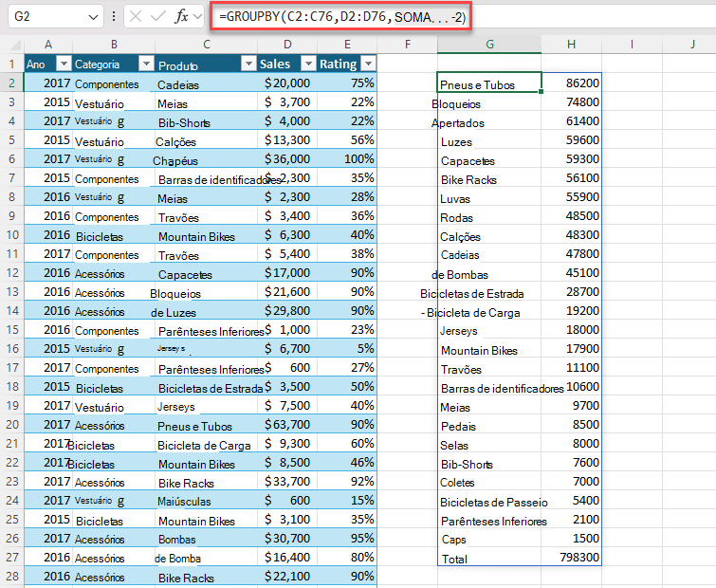Select column G header
Image resolution: width=716 pixels, height=588 pixels.
click(x=489, y=45)
